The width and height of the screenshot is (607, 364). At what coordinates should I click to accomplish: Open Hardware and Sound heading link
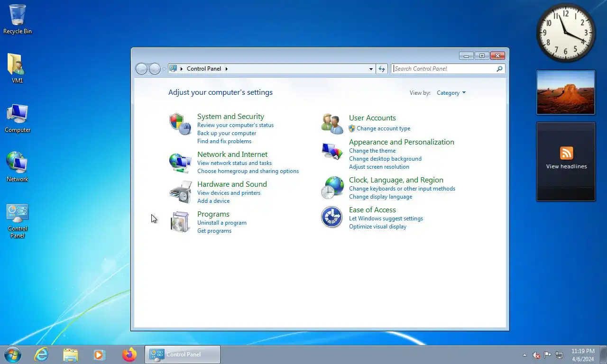click(x=232, y=184)
